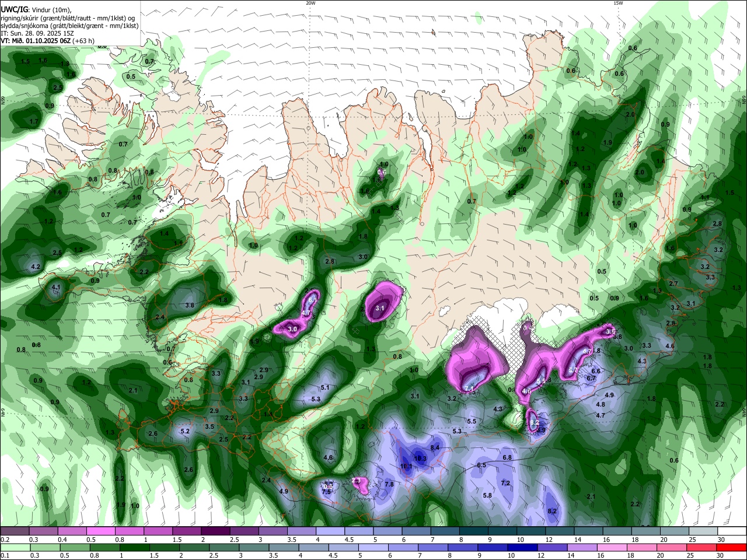Click the UWC/IG title in the header
This screenshot has height=560, width=747.
coord(14,9)
